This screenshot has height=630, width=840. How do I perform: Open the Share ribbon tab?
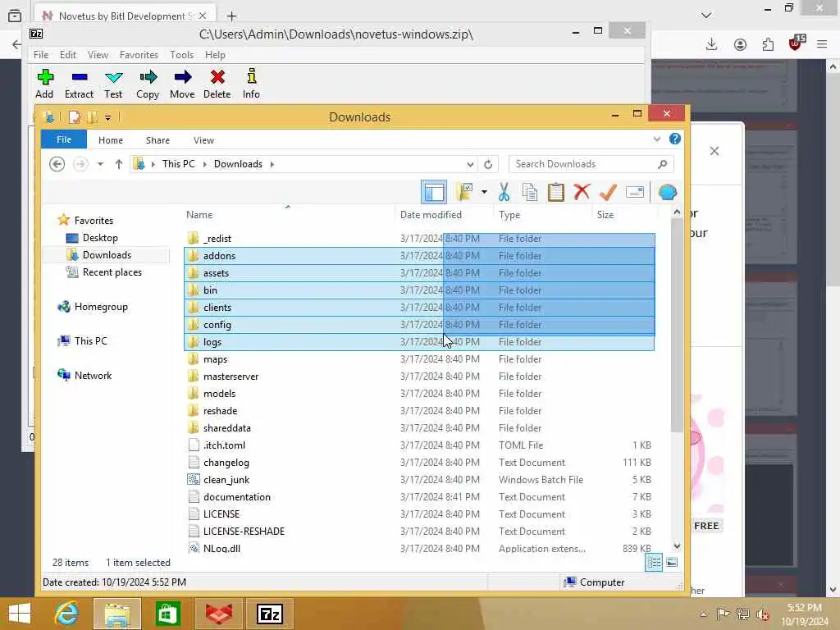(157, 139)
